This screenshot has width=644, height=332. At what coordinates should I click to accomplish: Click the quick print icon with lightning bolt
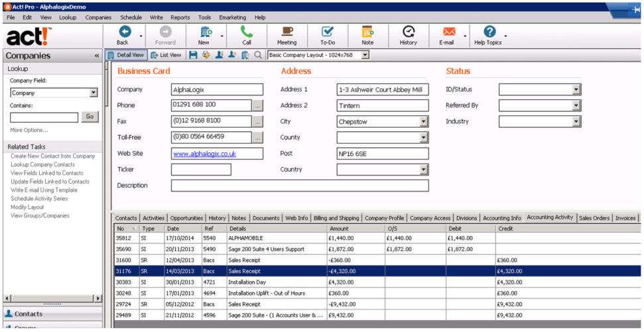(x=206, y=55)
